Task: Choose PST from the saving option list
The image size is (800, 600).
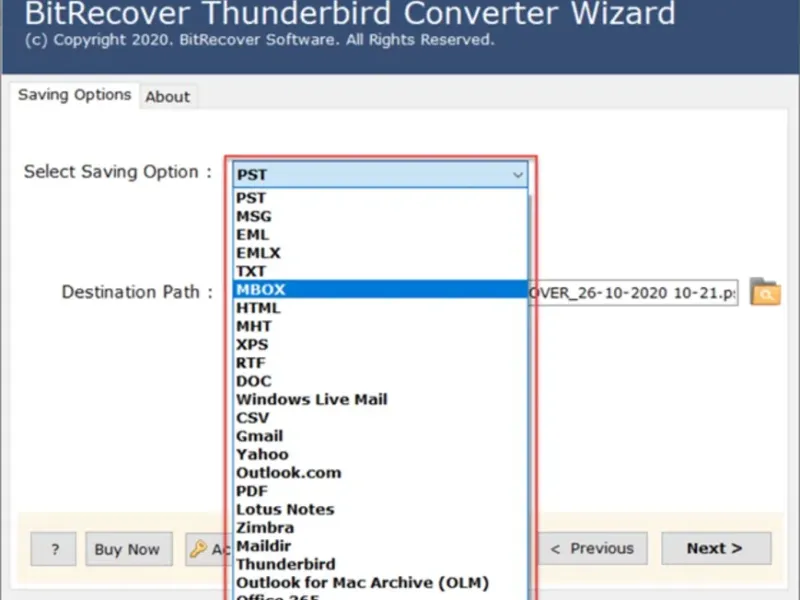Action: [380, 198]
